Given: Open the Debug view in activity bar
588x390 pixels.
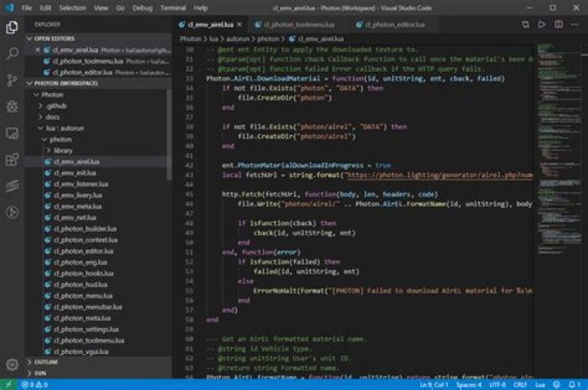Looking at the screenshot, I should (12, 106).
